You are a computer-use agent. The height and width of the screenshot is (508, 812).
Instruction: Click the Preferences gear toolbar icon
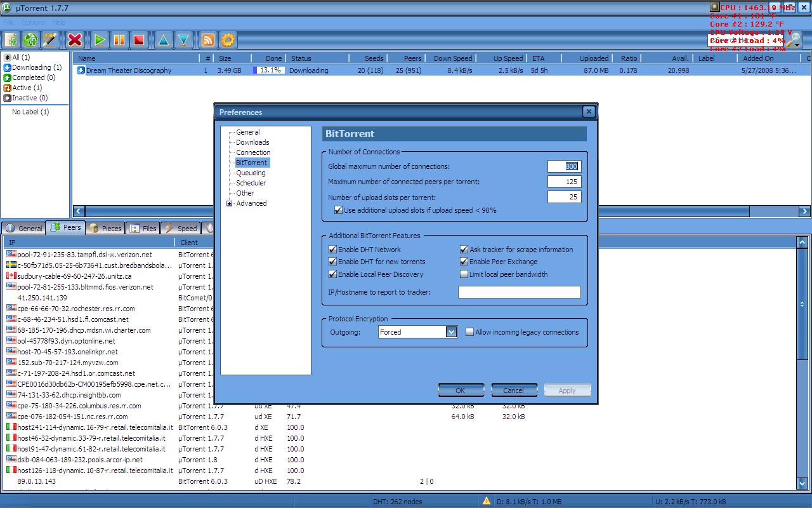click(x=228, y=40)
